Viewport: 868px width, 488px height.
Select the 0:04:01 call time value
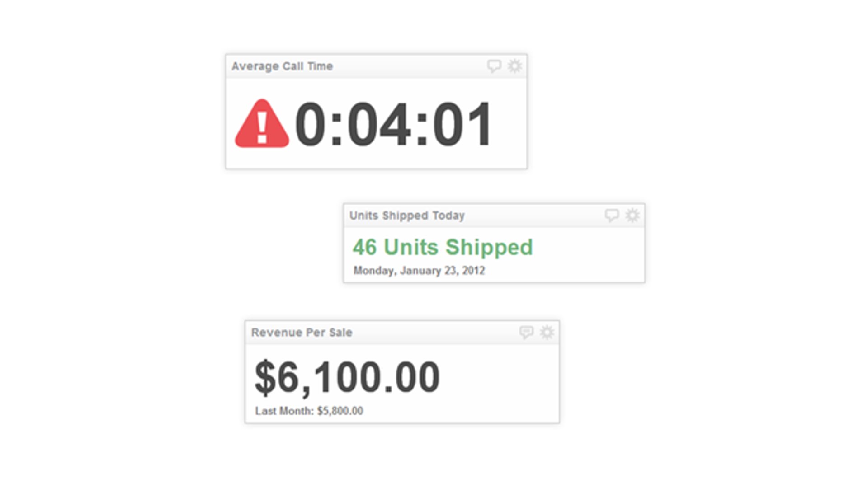393,124
